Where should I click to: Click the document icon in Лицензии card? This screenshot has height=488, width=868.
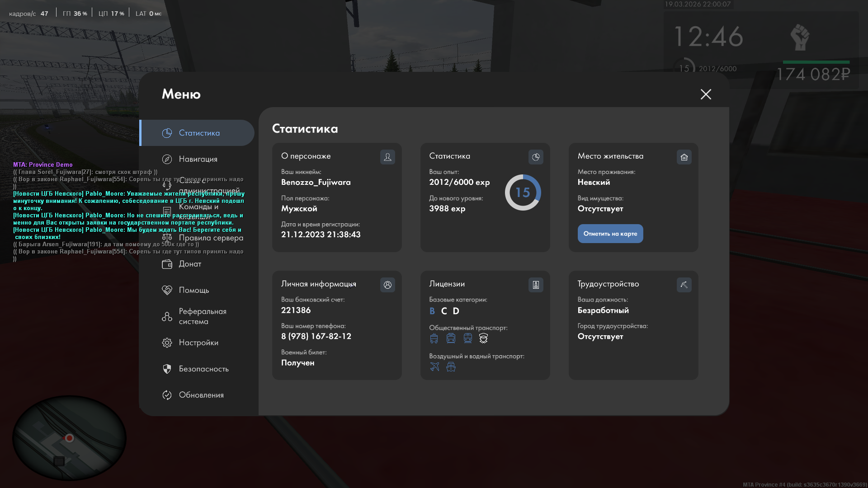[536, 285]
